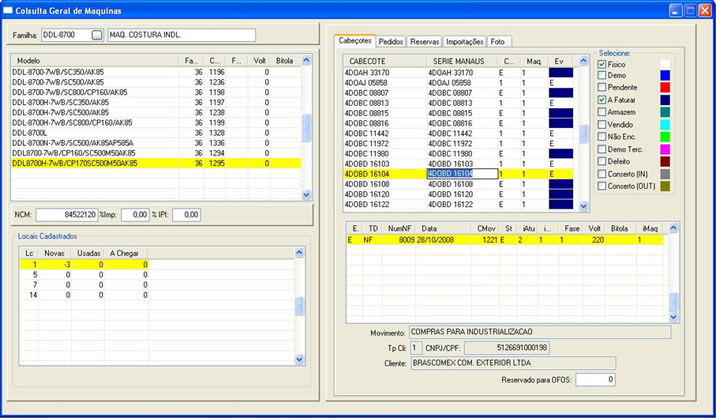Click scroll-down arrow of Cabeçote grid
This screenshot has height=418, width=716.
click(584, 206)
